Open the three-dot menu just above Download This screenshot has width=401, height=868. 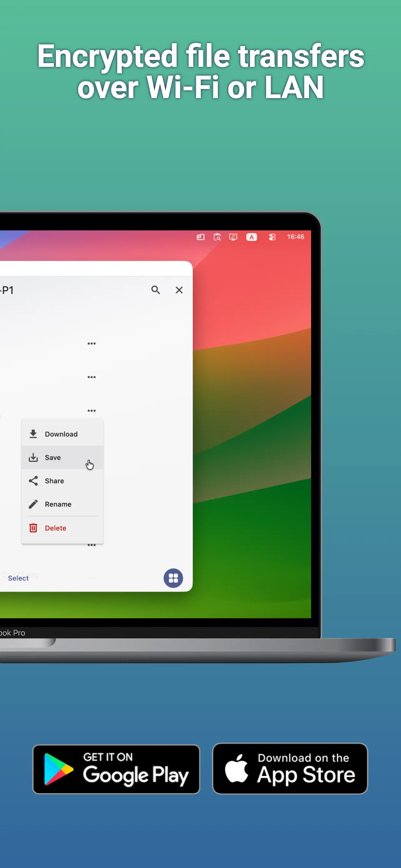[x=92, y=411]
